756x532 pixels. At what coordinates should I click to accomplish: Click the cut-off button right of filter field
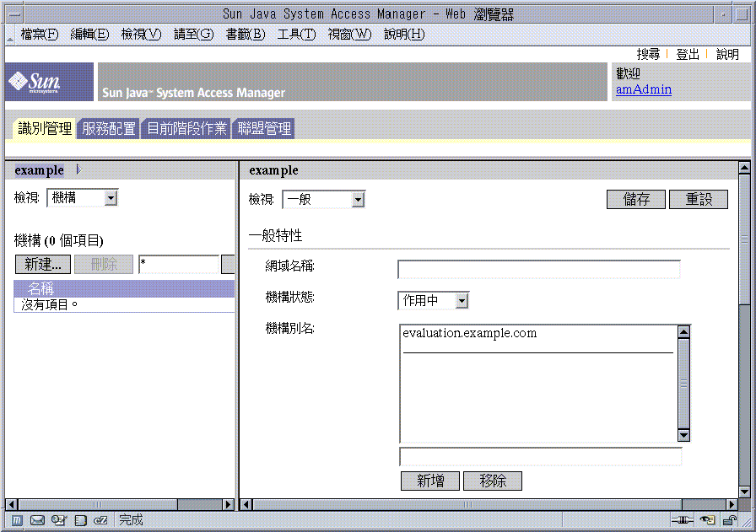click(228, 265)
